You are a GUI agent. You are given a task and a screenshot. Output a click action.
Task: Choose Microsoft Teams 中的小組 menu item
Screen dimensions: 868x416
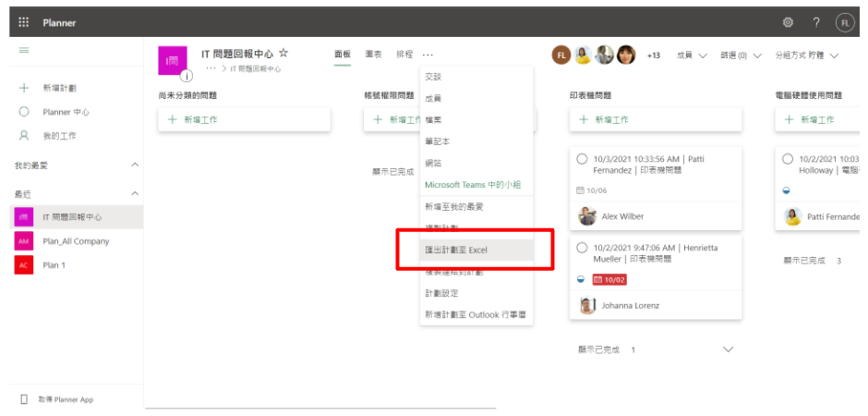[476, 185]
